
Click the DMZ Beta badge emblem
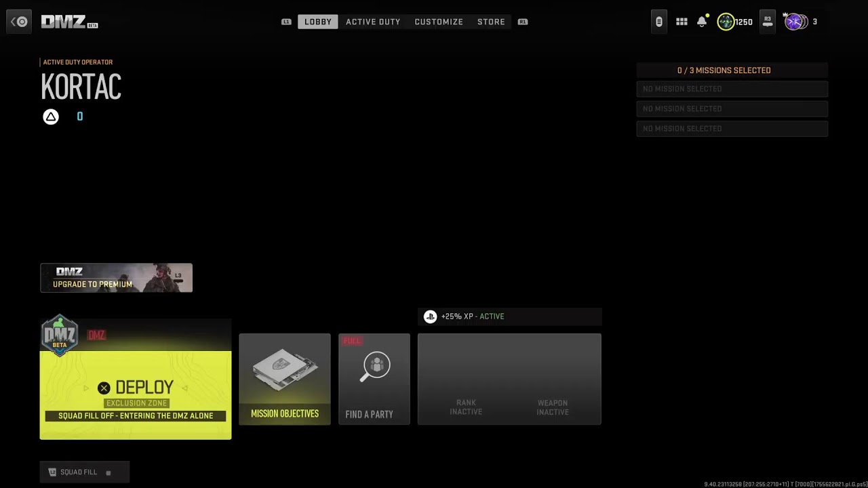click(60, 335)
